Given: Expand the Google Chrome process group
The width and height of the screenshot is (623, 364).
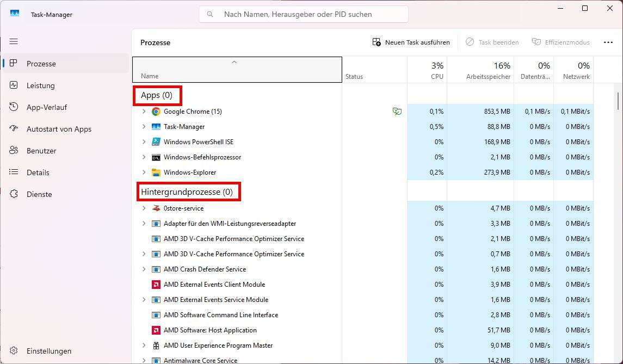Looking at the screenshot, I should click(144, 112).
